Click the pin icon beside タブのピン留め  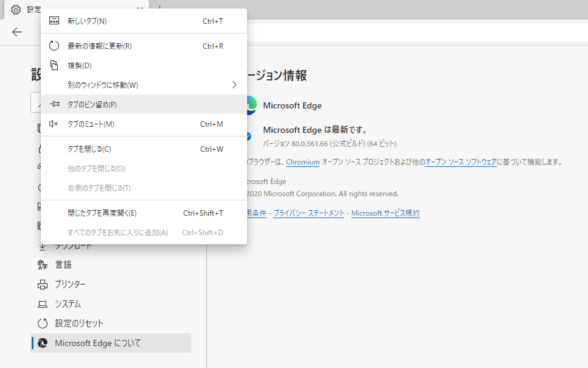click(54, 104)
